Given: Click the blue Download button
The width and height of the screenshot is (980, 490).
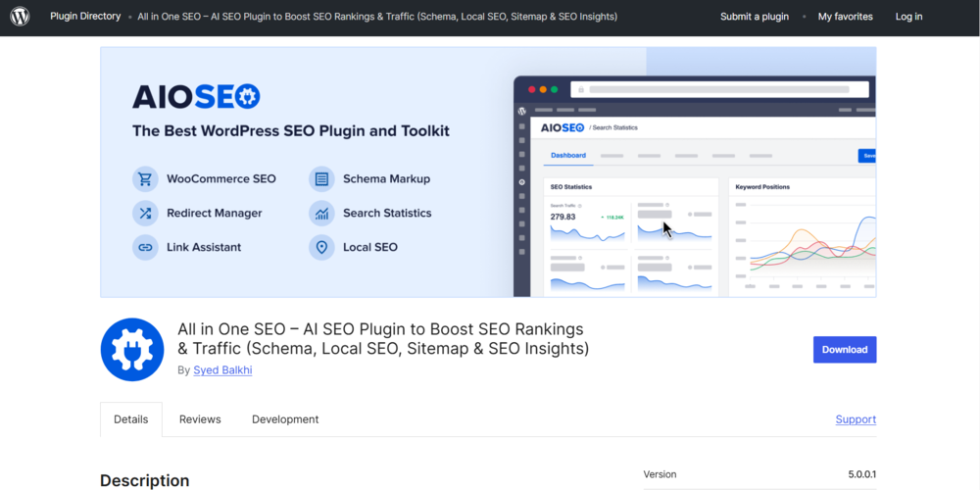Looking at the screenshot, I should 845,350.
